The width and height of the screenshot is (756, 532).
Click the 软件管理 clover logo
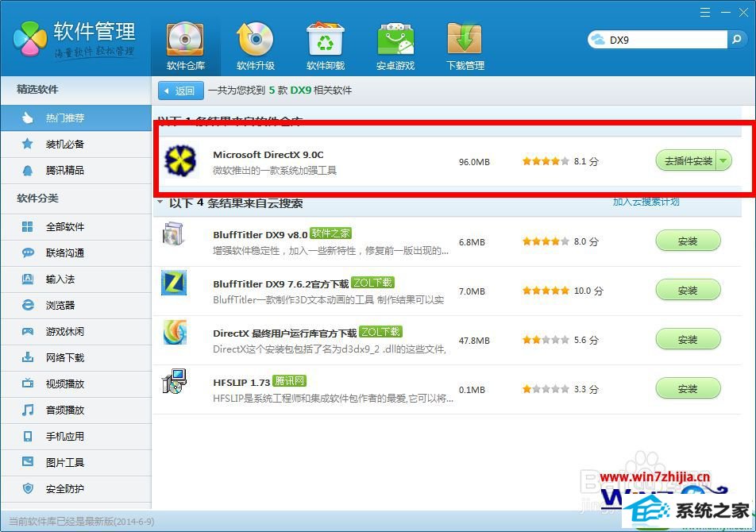[x=30, y=39]
